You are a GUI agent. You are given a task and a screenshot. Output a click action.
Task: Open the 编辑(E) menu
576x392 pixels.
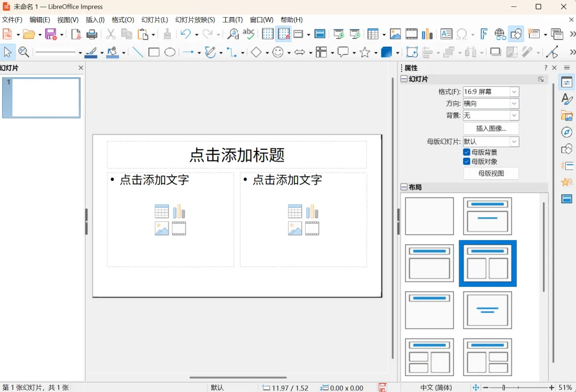tap(39, 20)
